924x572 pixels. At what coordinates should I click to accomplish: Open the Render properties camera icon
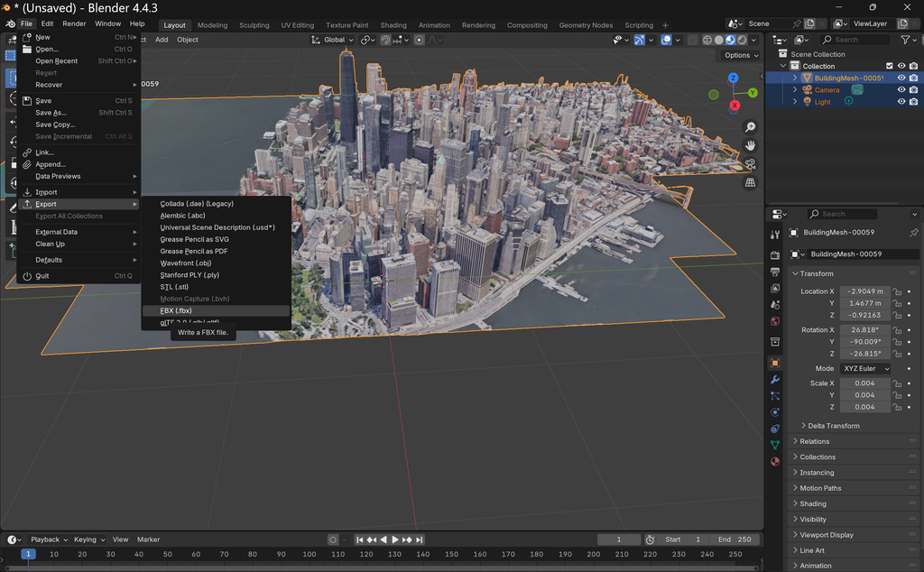coord(775,255)
